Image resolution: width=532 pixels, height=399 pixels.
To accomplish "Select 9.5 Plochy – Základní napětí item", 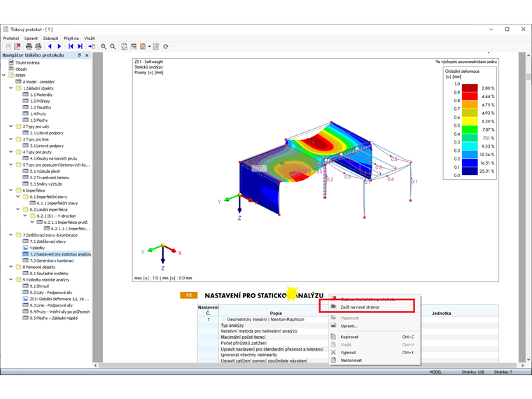I will coord(54,318).
